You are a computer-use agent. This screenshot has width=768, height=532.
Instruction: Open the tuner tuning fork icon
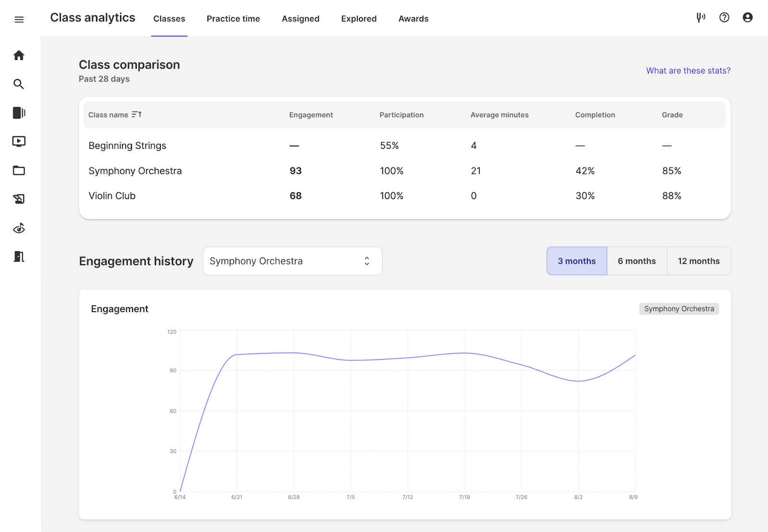[701, 18]
